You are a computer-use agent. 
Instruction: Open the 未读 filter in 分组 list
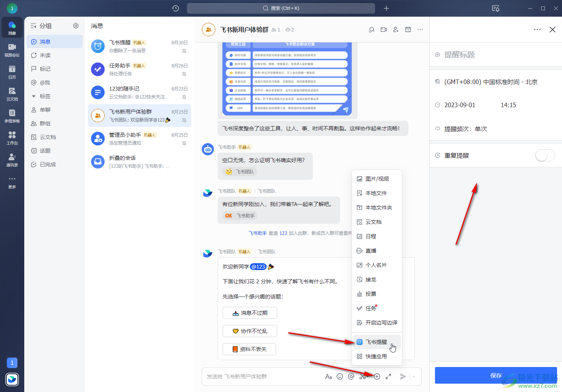(55, 55)
